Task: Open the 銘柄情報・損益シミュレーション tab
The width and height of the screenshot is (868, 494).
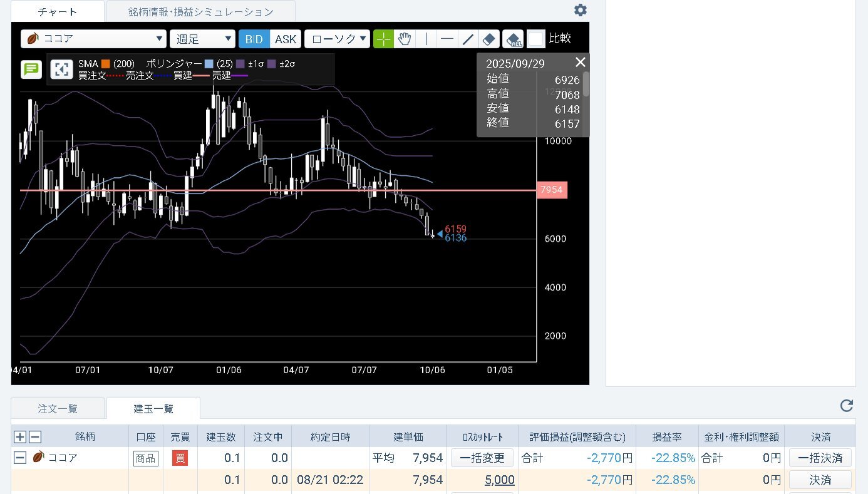Action: tap(200, 11)
